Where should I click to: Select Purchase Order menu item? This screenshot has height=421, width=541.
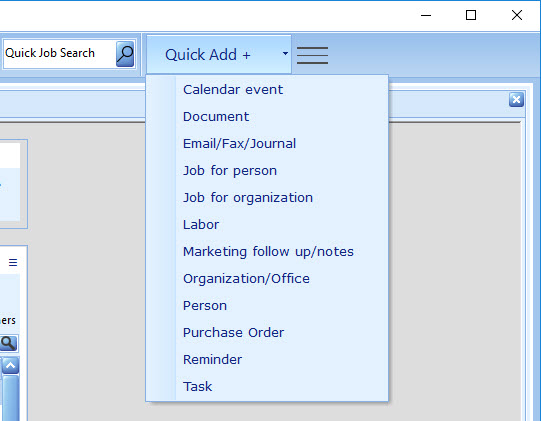233,333
